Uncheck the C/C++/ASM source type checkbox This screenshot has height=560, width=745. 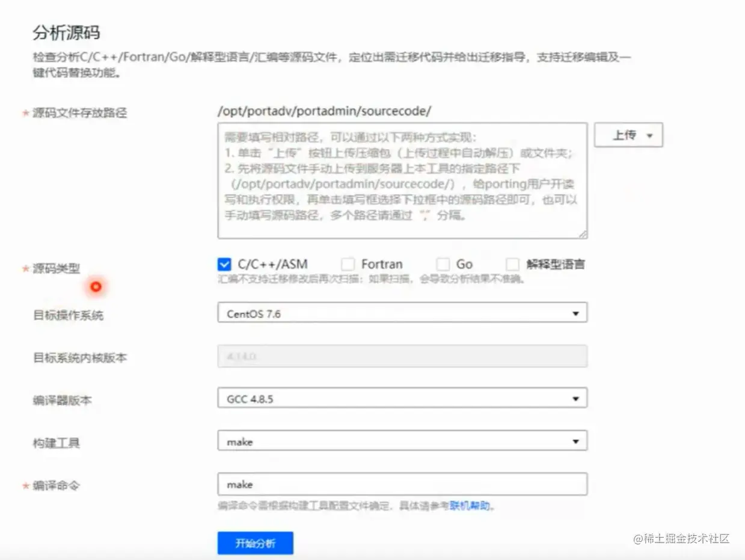(x=224, y=264)
